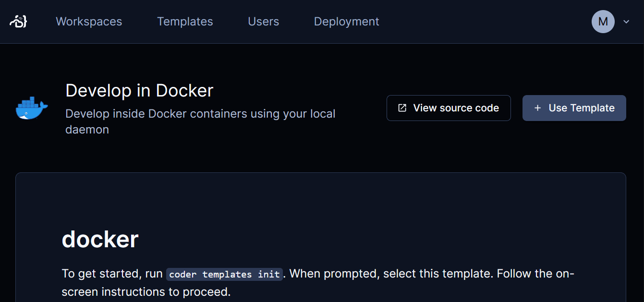Screen dimensions: 644x302
Task: Click the docker README heading
Action: point(100,239)
